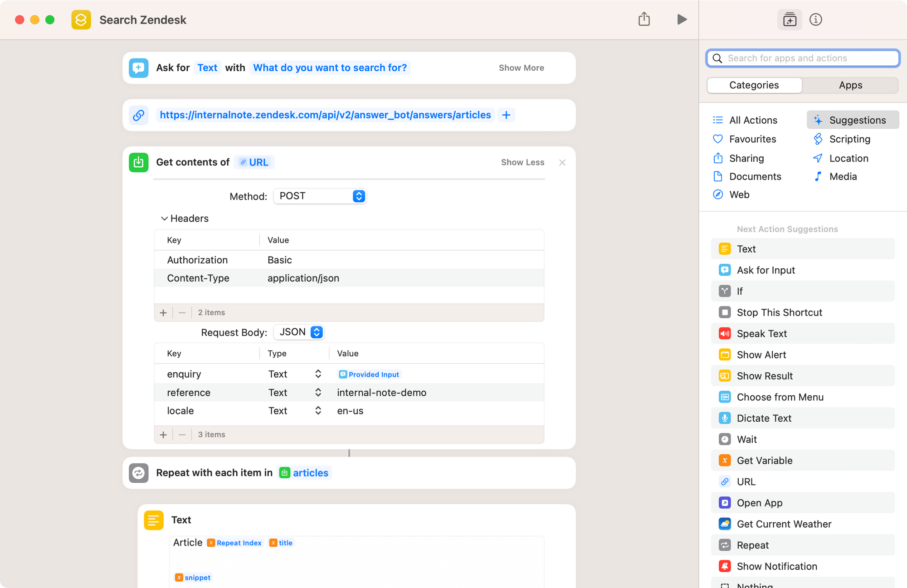Click the share icon in toolbar
The image size is (907, 588).
(644, 19)
